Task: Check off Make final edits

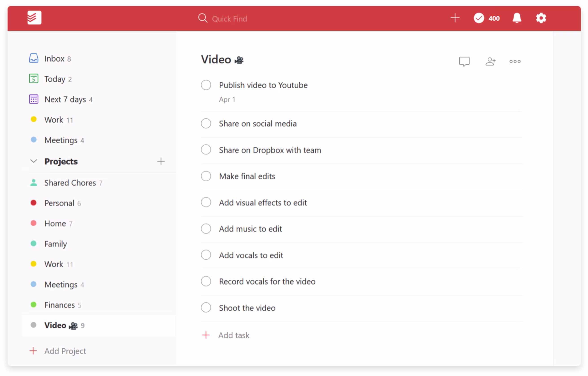Action: pos(206,176)
